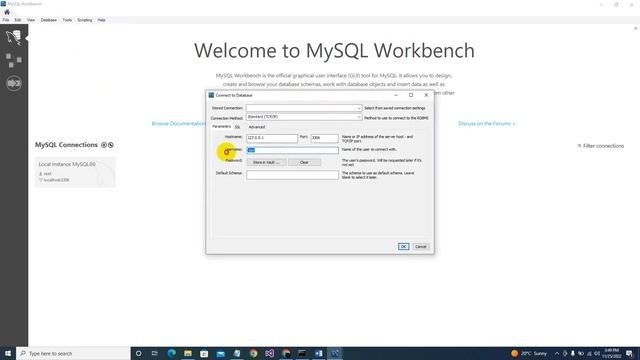Launch Microsoft Edge from the taskbar

(171, 353)
